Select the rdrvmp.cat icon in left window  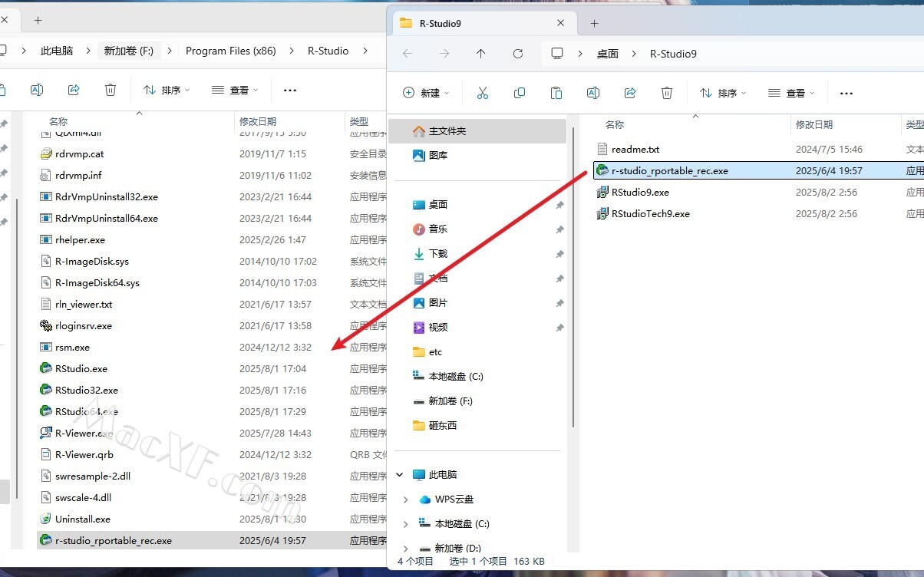46,154
